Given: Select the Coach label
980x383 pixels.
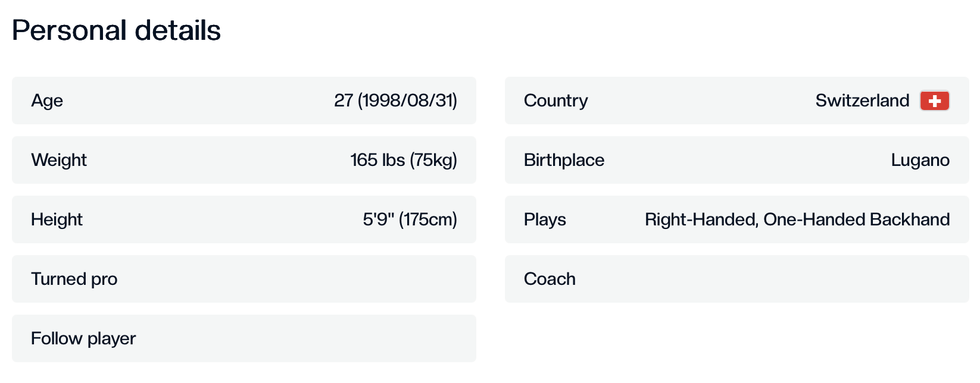Looking at the screenshot, I should click(550, 279).
